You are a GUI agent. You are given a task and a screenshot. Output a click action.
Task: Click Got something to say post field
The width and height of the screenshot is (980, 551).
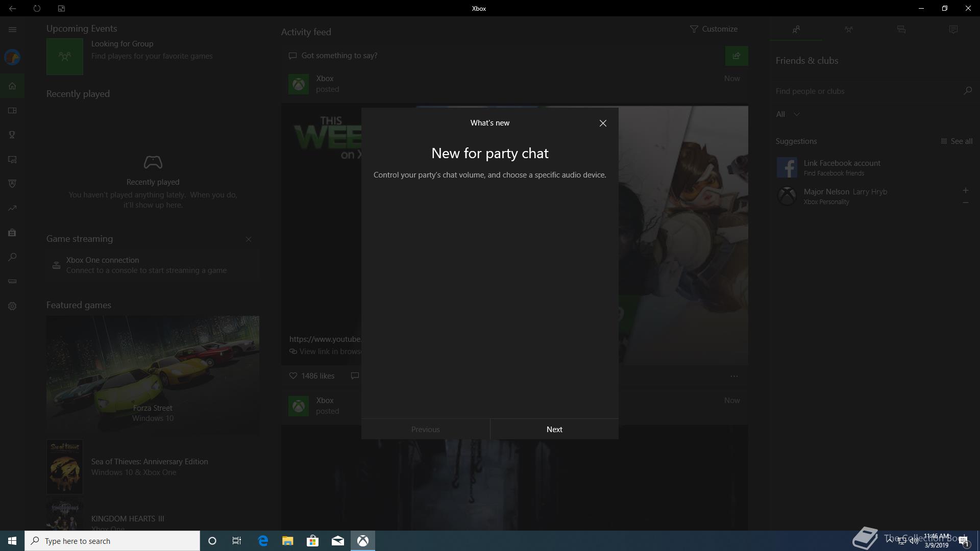coord(503,56)
